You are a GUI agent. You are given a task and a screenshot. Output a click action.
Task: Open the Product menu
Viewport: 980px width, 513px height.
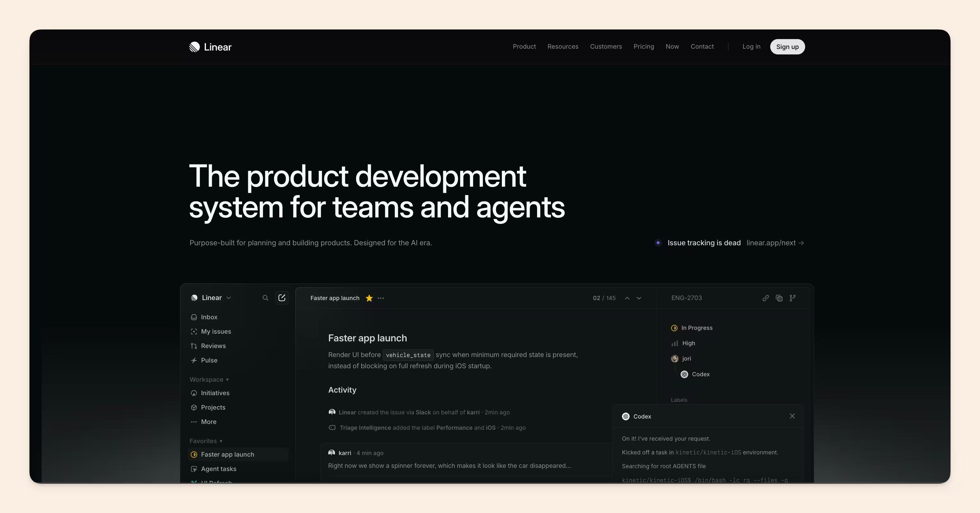point(524,46)
